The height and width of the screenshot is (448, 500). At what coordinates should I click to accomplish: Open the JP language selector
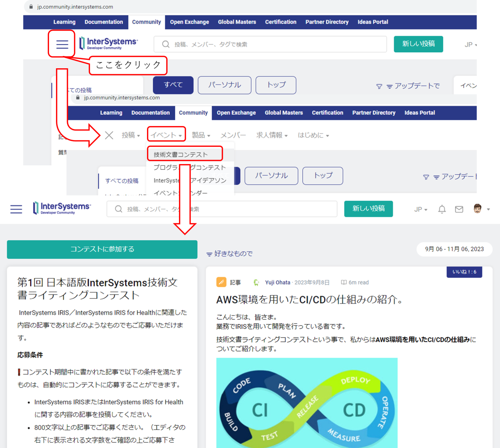(x=421, y=209)
